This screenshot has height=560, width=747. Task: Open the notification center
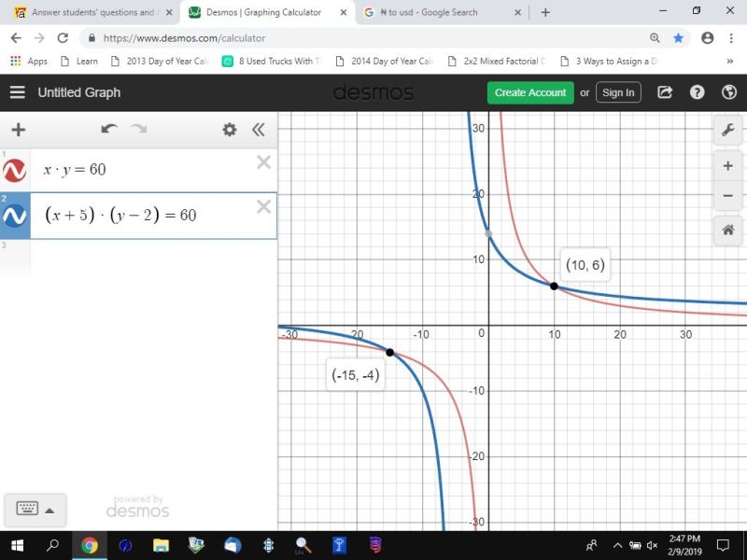[723, 545]
